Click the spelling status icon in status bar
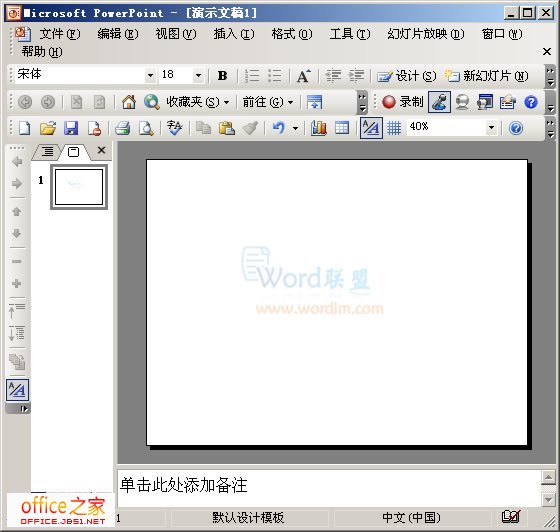 tap(511, 516)
